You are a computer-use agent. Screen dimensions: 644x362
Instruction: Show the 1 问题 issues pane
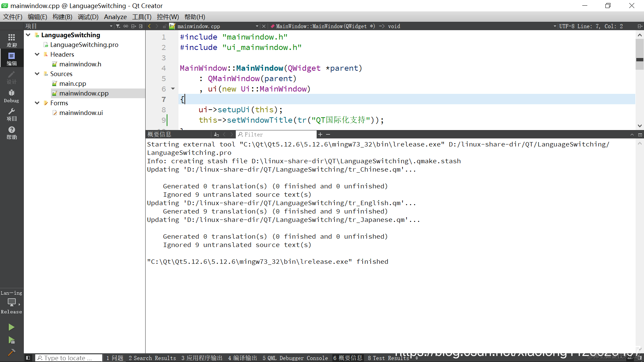click(x=115, y=358)
